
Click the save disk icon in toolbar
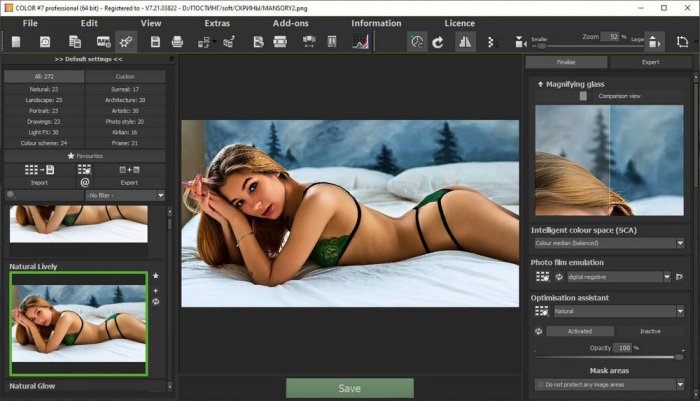point(155,42)
